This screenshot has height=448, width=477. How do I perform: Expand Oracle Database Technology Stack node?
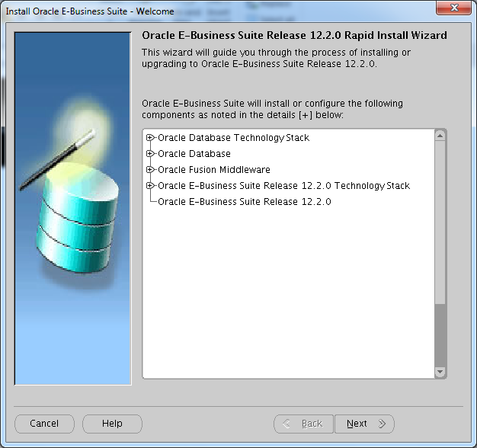point(149,138)
